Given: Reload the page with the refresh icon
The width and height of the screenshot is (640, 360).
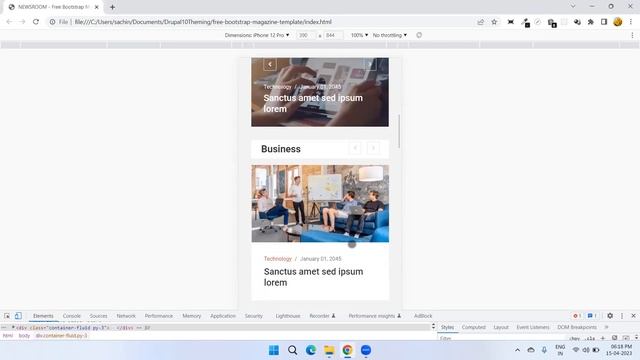Looking at the screenshot, I should pos(36,22).
